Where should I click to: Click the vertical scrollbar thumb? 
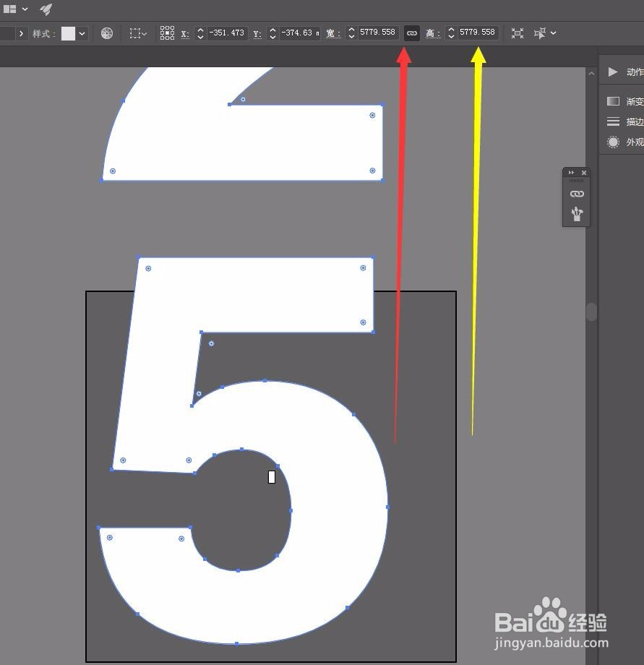(x=591, y=312)
